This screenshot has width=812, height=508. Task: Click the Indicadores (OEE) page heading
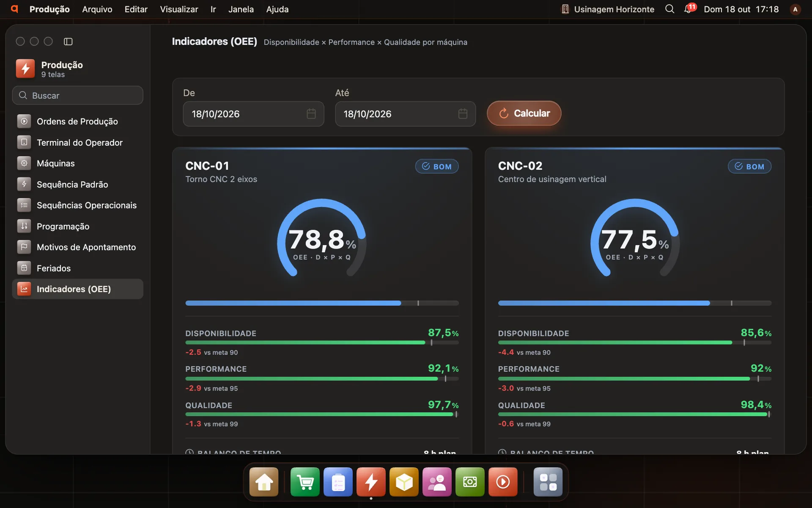pos(214,41)
